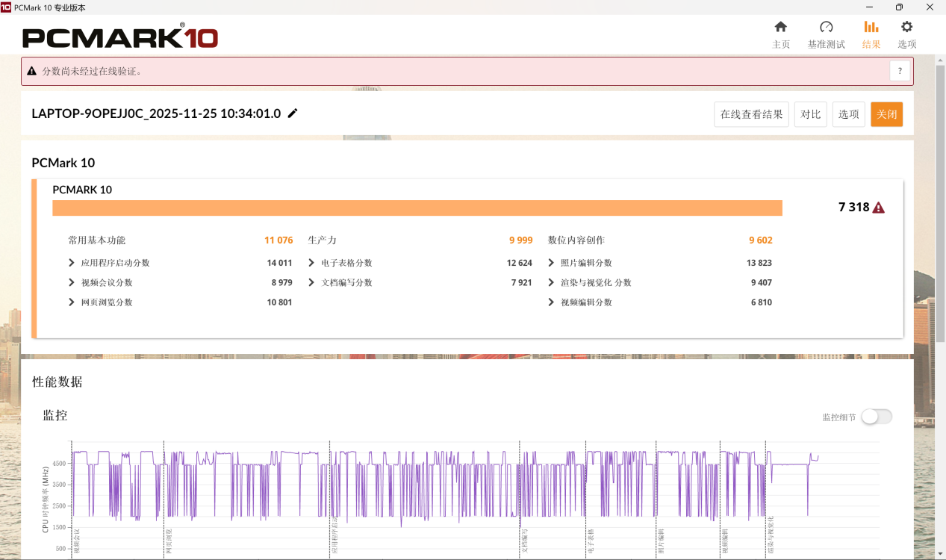946x560 pixels.
Task: Click the Home house icon
Action: pyautogui.click(x=780, y=28)
